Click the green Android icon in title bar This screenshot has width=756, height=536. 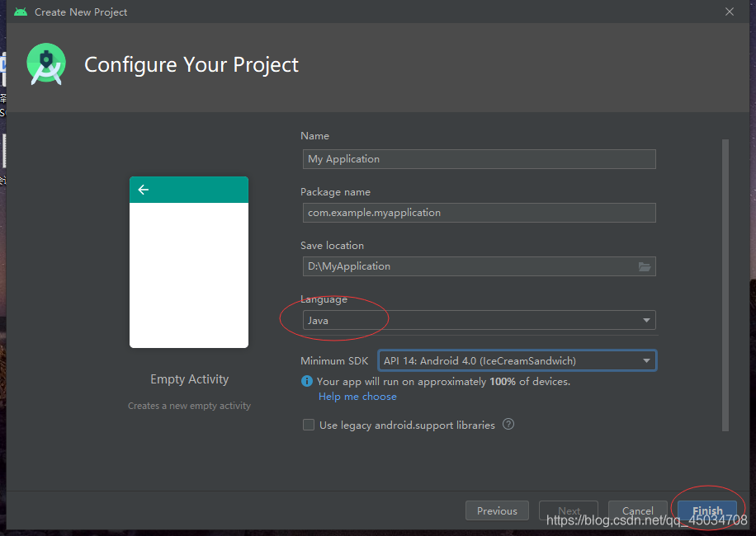pyautogui.click(x=21, y=12)
